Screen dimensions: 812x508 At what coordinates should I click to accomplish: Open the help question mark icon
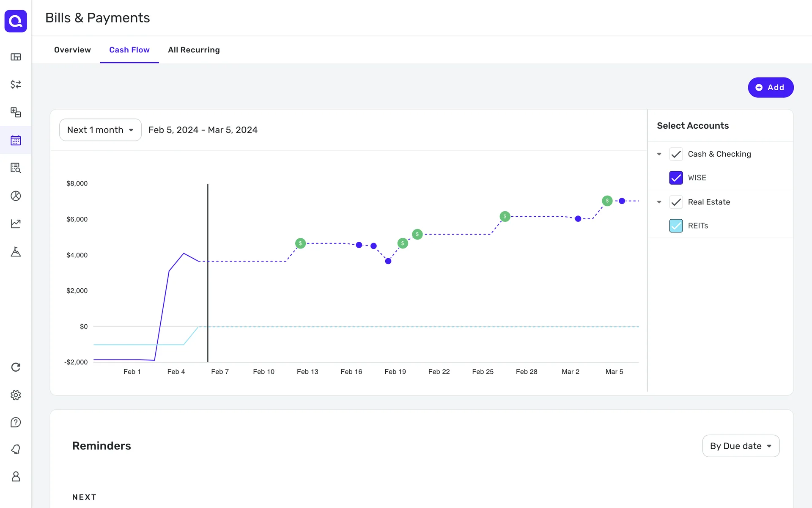pyautogui.click(x=16, y=422)
